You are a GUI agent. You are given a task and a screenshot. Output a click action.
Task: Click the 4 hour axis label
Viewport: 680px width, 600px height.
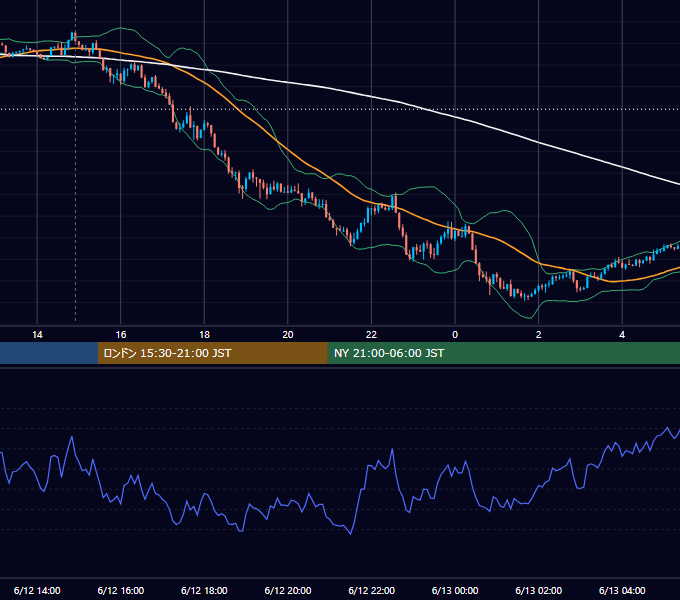click(622, 335)
